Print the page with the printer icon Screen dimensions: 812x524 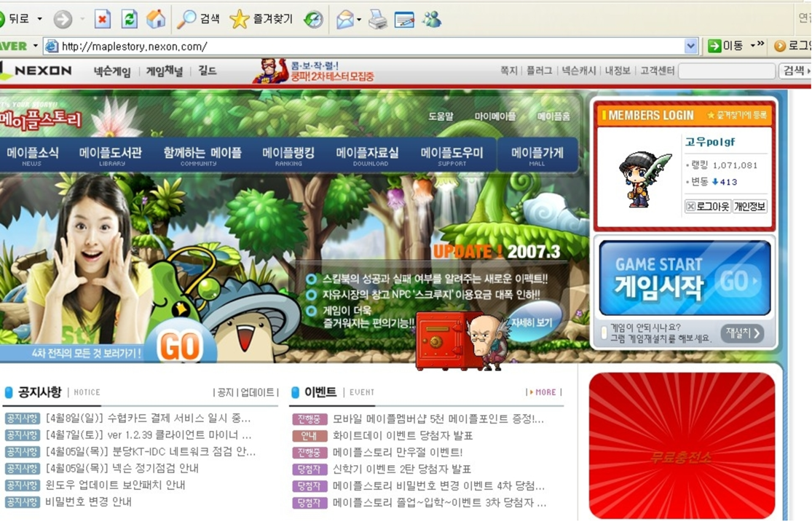tap(378, 20)
